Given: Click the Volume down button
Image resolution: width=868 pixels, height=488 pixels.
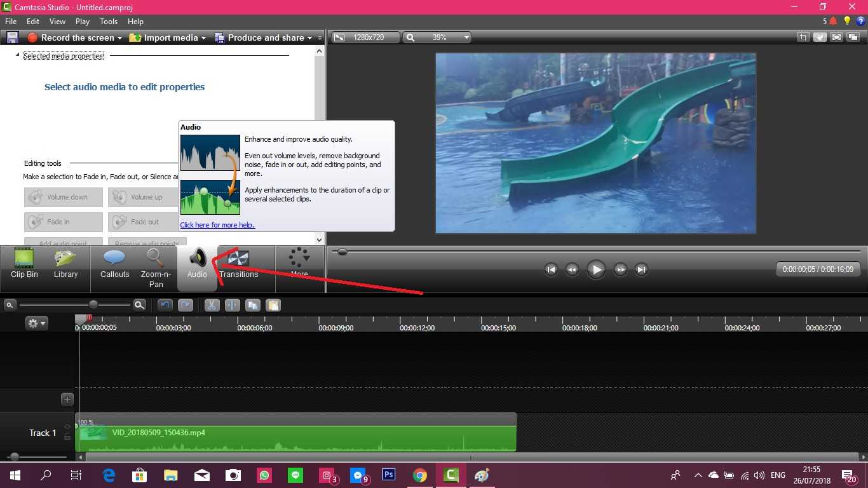Looking at the screenshot, I should click(64, 197).
